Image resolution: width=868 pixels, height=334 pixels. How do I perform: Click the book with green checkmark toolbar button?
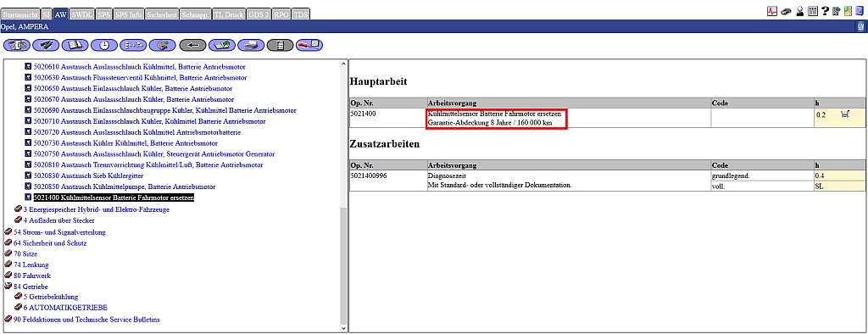[x=222, y=46]
